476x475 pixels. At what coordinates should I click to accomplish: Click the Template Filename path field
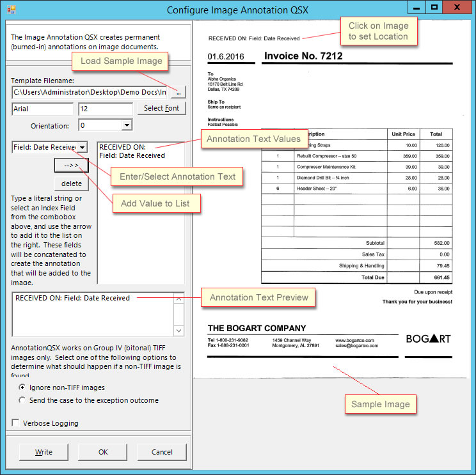coord(90,92)
